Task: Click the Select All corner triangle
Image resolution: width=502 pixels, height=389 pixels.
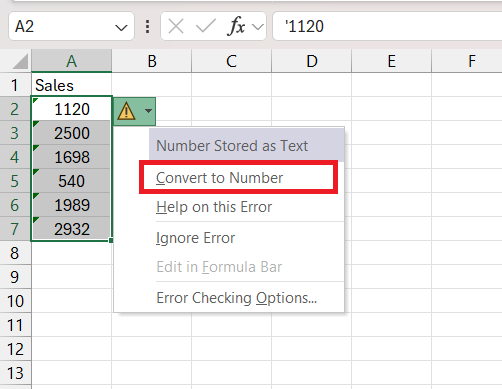Action: (20, 61)
